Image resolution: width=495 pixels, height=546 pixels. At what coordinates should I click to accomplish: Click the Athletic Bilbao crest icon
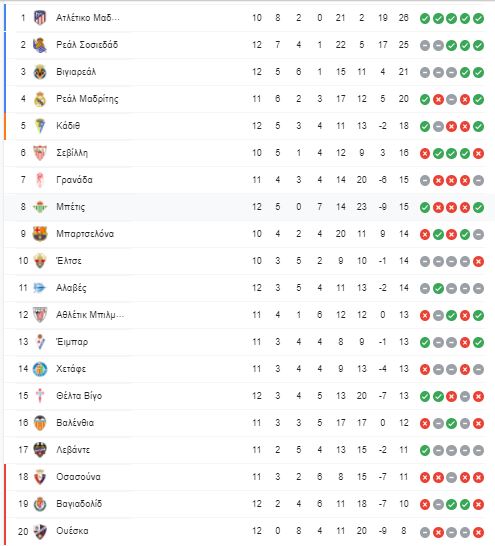[x=40, y=315]
